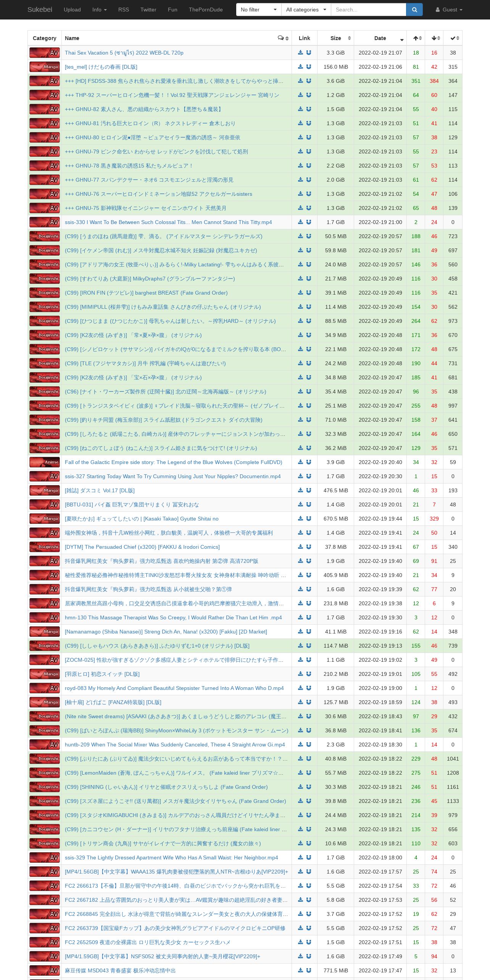Click completed count 1041
The height and width of the screenshot is (980, 490).
[x=453, y=759]
